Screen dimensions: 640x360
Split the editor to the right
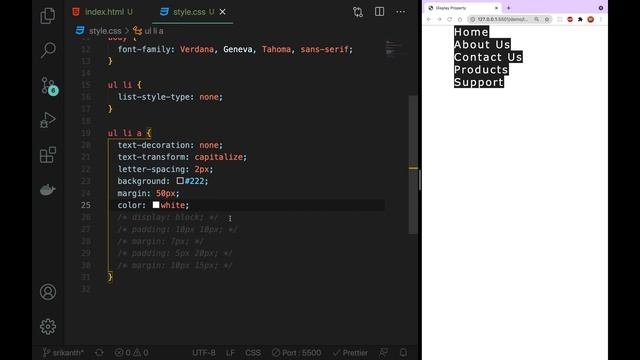379,12
